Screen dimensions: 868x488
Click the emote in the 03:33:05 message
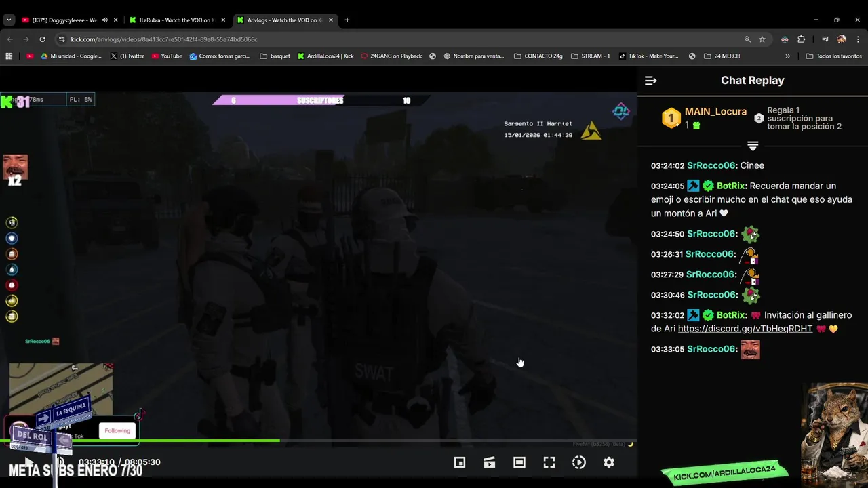[750, 349]
